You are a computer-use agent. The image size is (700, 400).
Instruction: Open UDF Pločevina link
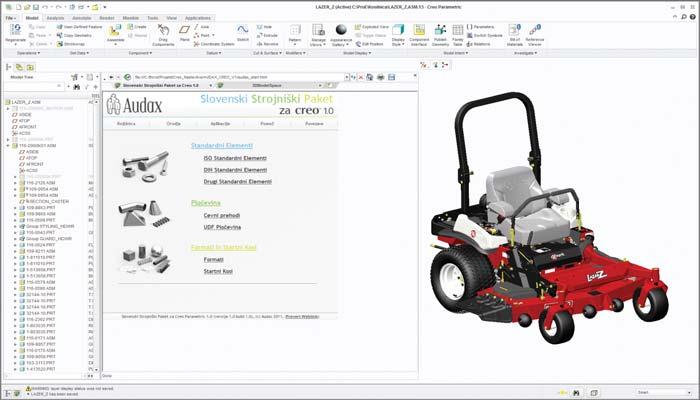coord(222,227)
